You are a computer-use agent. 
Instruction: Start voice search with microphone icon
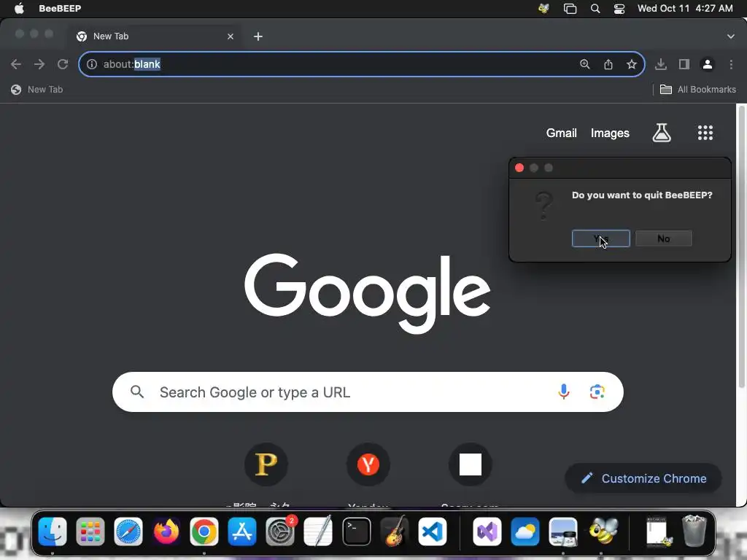(x=564, y=392)
